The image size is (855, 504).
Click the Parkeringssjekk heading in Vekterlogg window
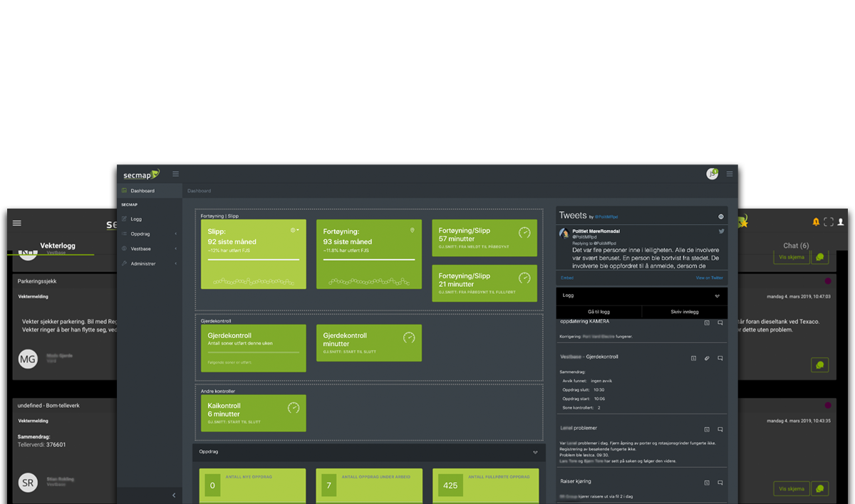tap(36, 280)
